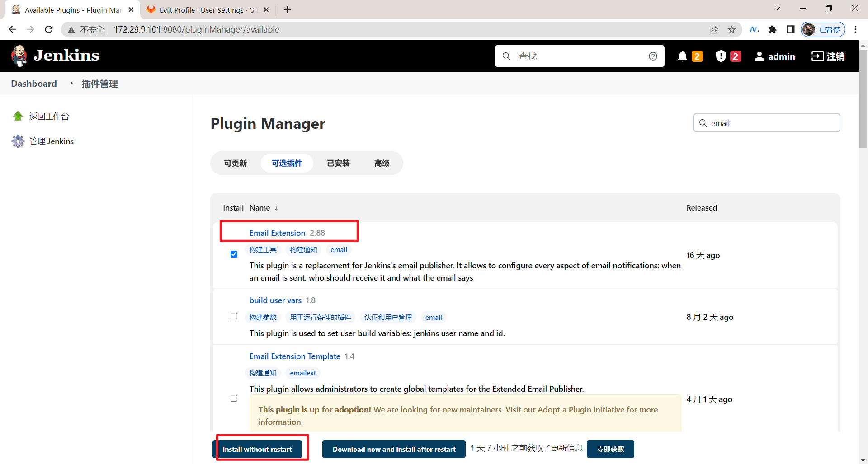Screen dimensions: 868x464
Task: Switch to the 已安装 tab
Action: point(339,163)
